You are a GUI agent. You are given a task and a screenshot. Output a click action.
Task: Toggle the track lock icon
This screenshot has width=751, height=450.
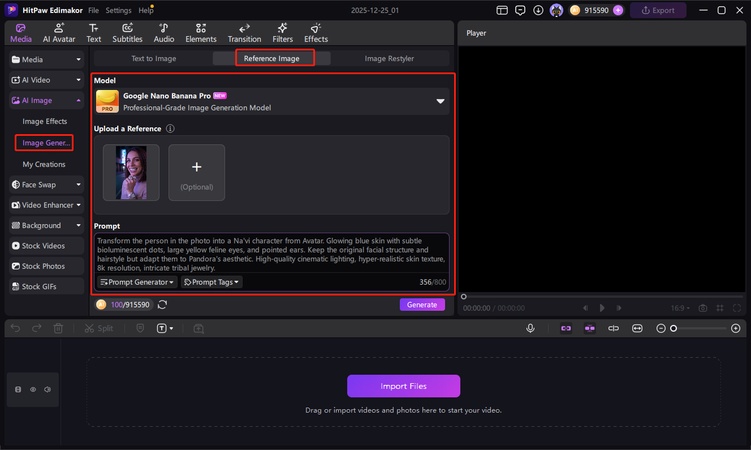16,389
